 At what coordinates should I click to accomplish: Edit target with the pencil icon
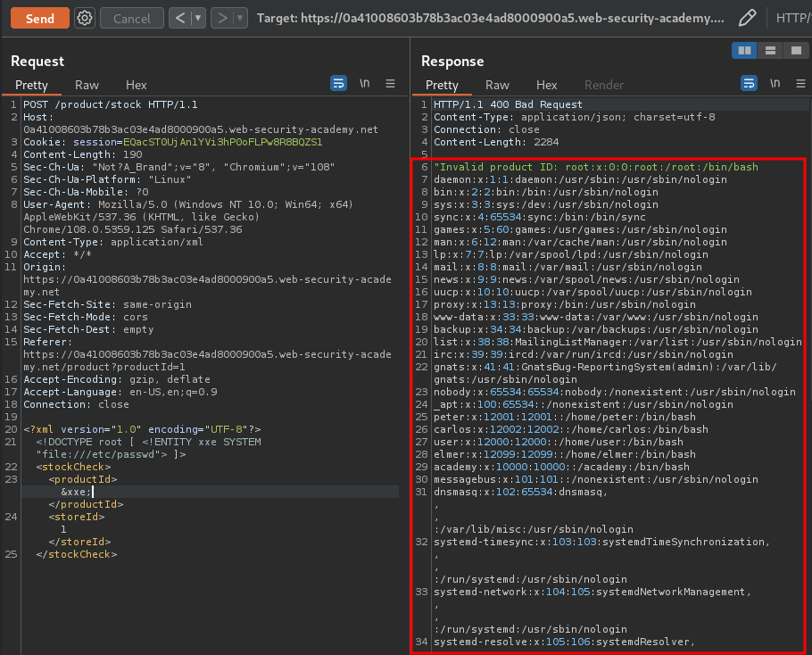pyautogui.click(x=747, y=18)
